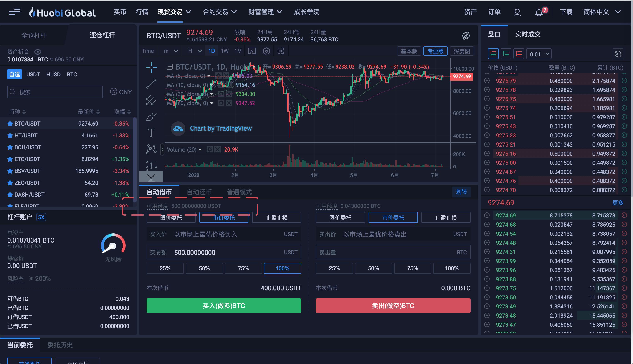Expand the spot trading 现货交易 menu

[x=174, y=12]
